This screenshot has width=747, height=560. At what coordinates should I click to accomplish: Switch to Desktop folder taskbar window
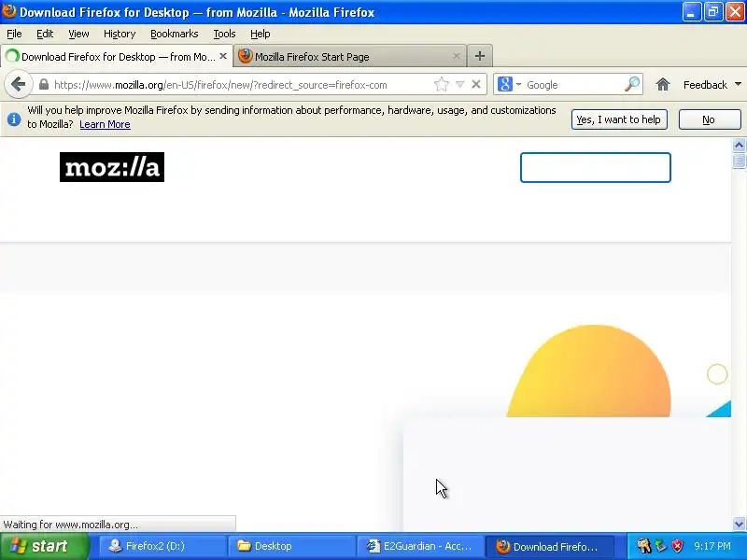(291, 546)
